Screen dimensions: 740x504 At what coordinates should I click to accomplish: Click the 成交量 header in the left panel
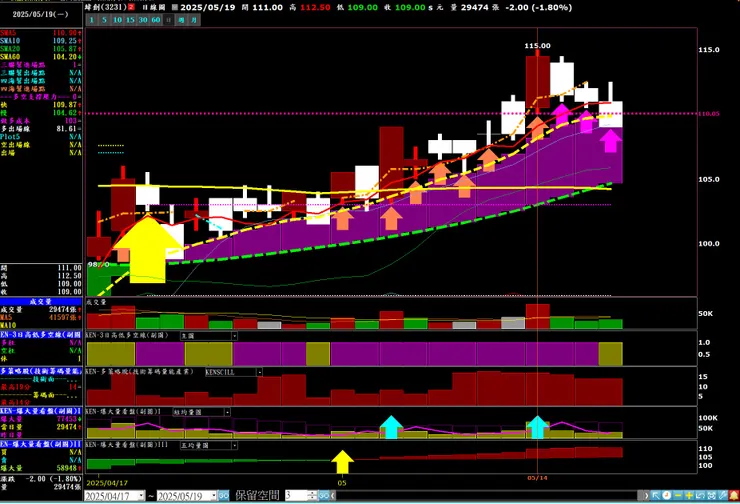click(41, 302)
